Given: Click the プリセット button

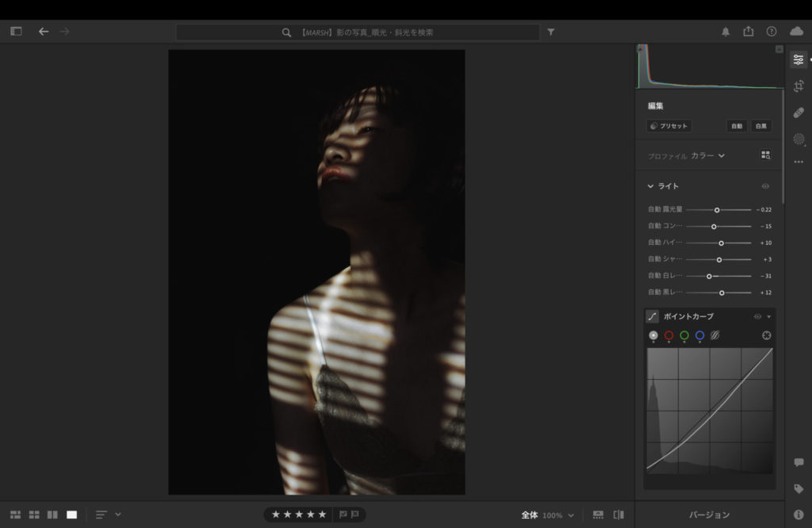Looking at the screenshot, I should pyautogui.click(x=669, y=126).
